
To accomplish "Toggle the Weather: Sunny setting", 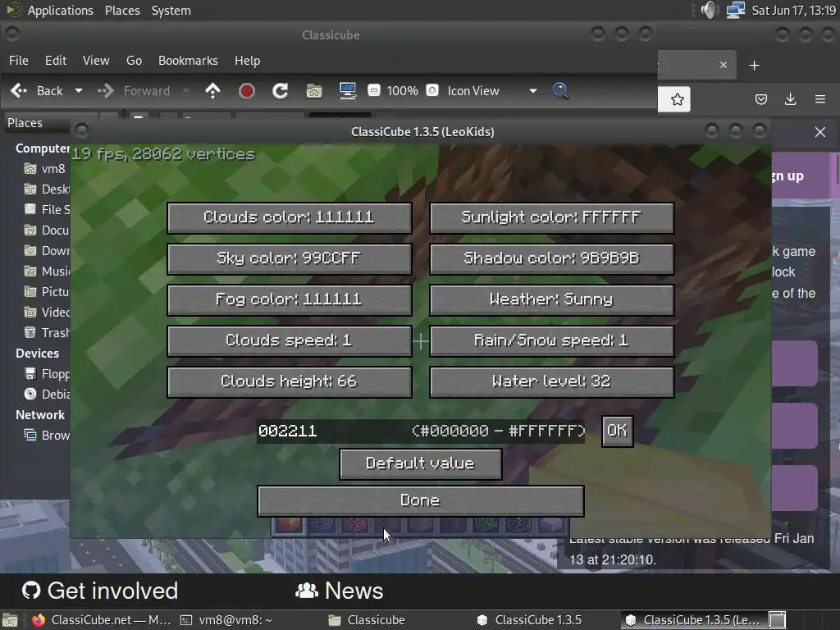I will 551,299.
